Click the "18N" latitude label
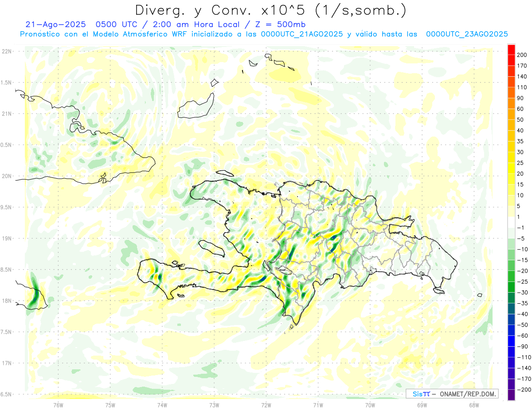Screen dimensions: 532x411 7,301
